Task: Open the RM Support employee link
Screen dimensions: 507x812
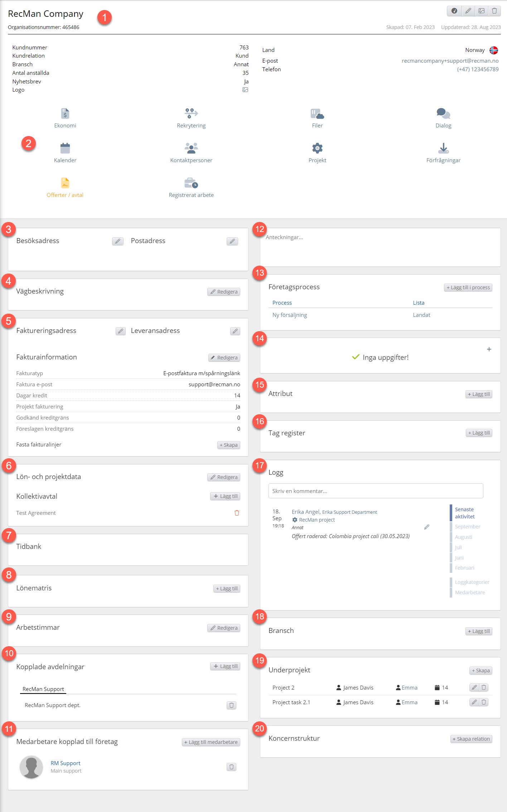Action: (66, 763)
